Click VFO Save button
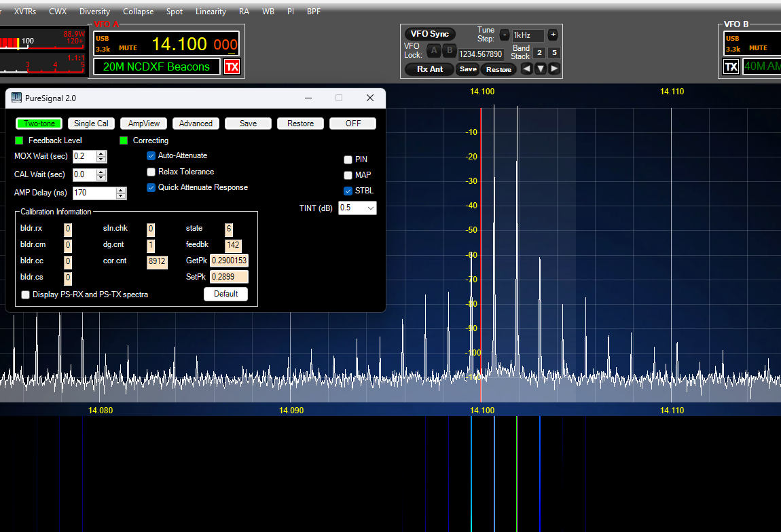This screenshot has width=781, height=532. point(468,69)
